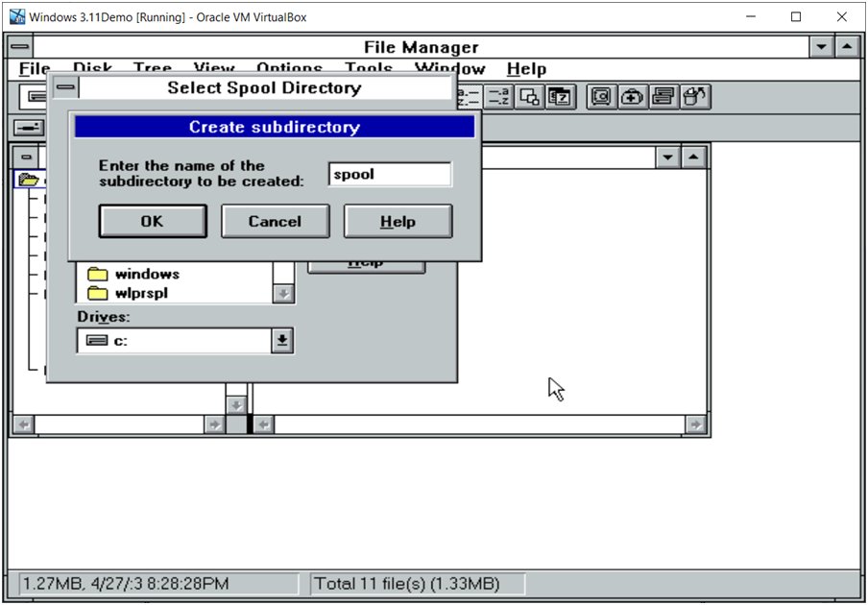Click tree pane horizontal scroll left arrow
The image size is (868, 605).
(x=24, y=424)
